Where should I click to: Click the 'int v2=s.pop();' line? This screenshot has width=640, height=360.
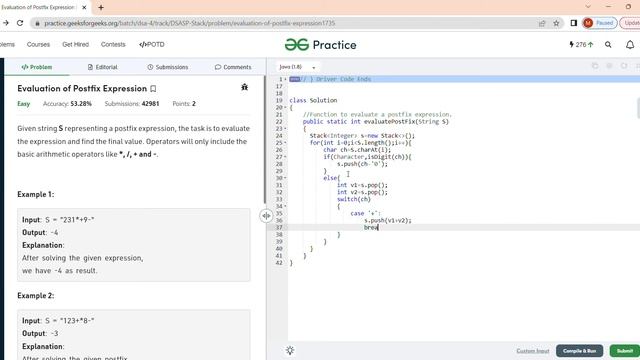(362, 192)
